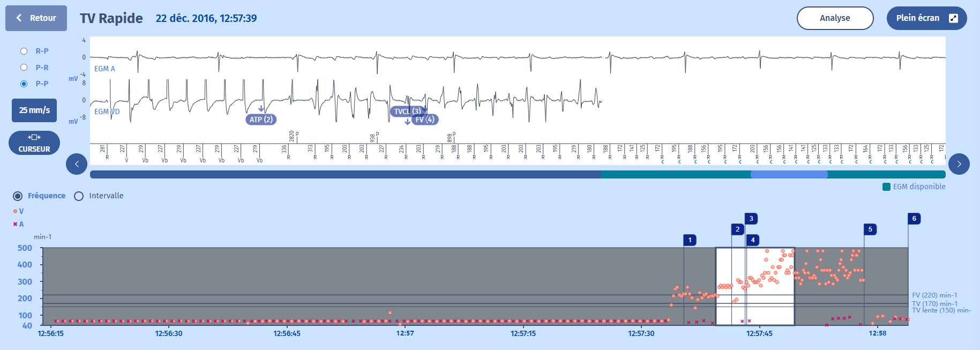Select the P-P radio option
Screen dimensions: 980x350
point(24,84)
